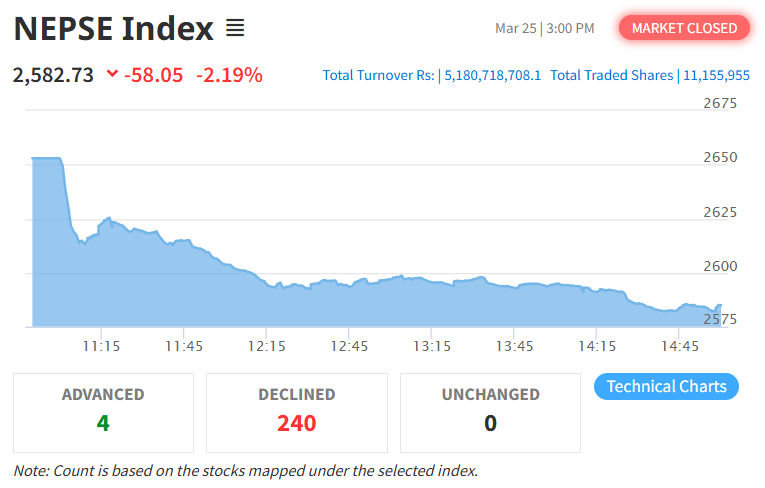Click the 2,582.73 index value
The image size is (765, 488).
coord(53,75)
